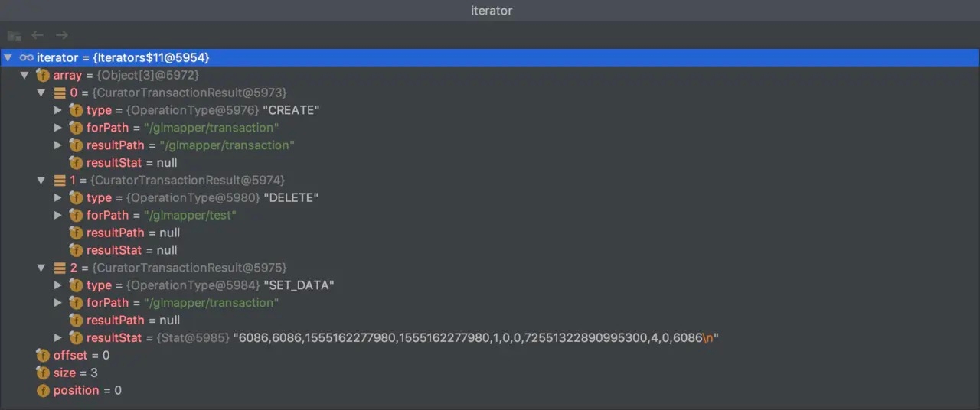Screen dimensions: 980x410
Task: Click the field icon next to array
Action: (x=43, y=76)
